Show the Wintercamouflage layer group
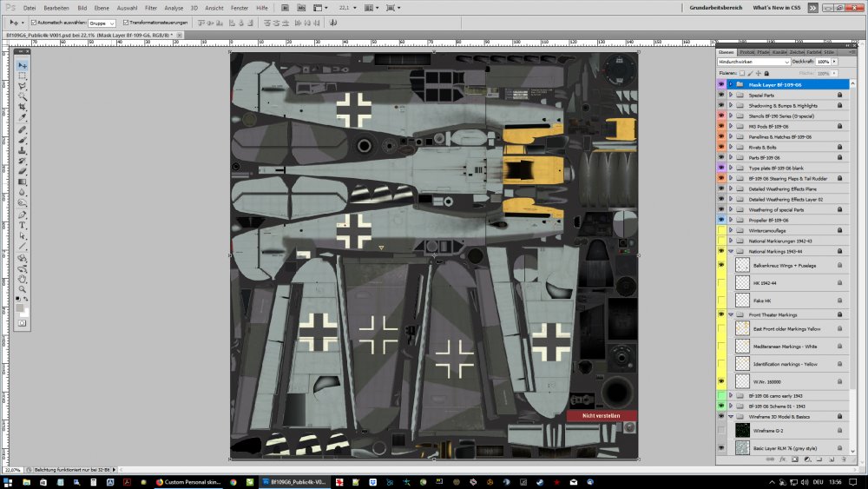 (721, 230)
